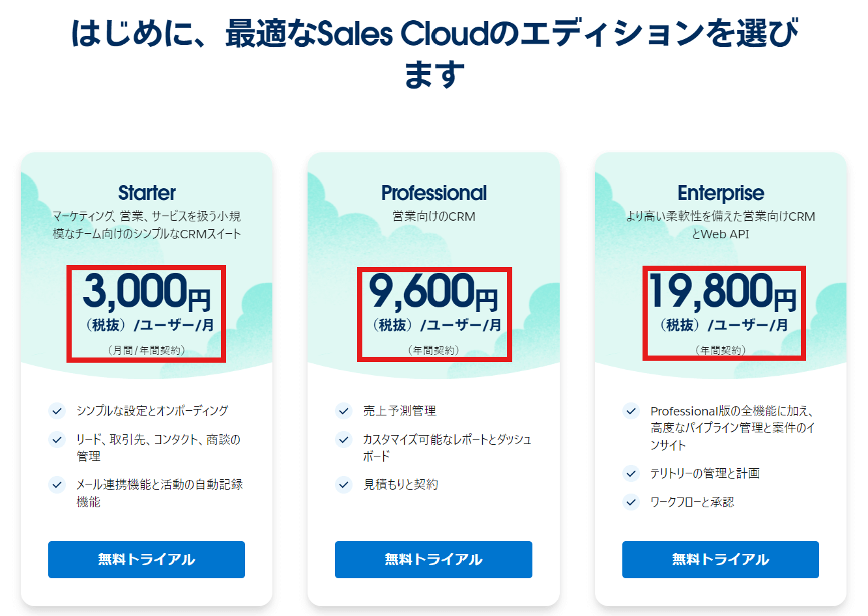Screen dimensions: 868x616
Task: Click the checkmark beside 売上予測管理
Action: coord(343,411)
